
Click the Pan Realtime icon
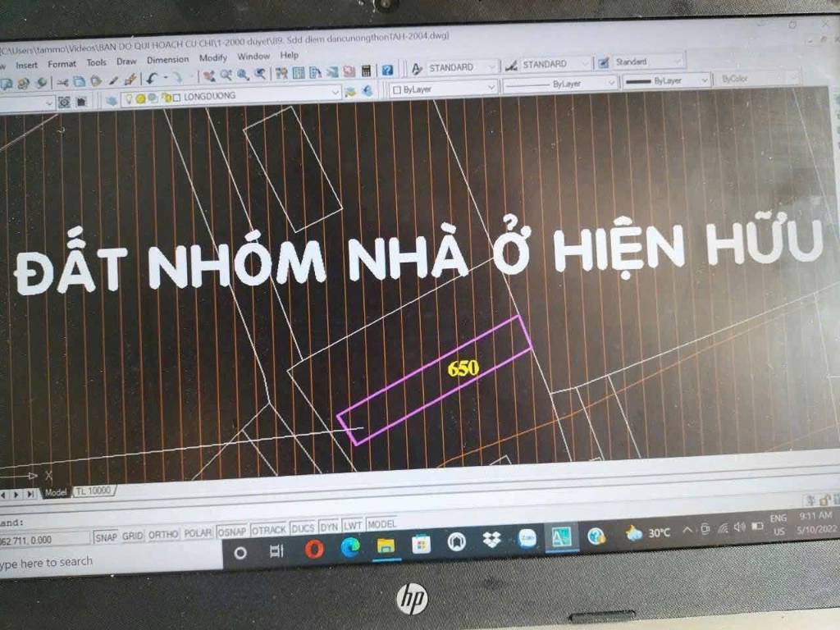209,76
